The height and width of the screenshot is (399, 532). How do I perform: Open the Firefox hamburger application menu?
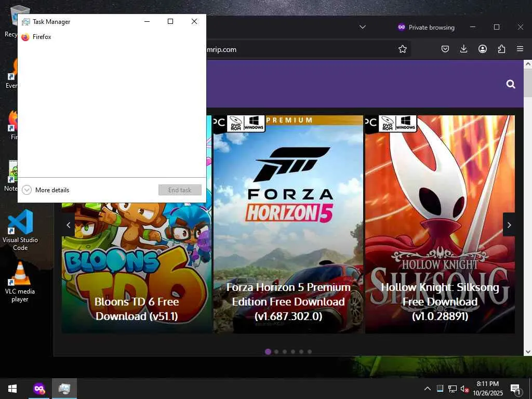click(x=520, y=49)
